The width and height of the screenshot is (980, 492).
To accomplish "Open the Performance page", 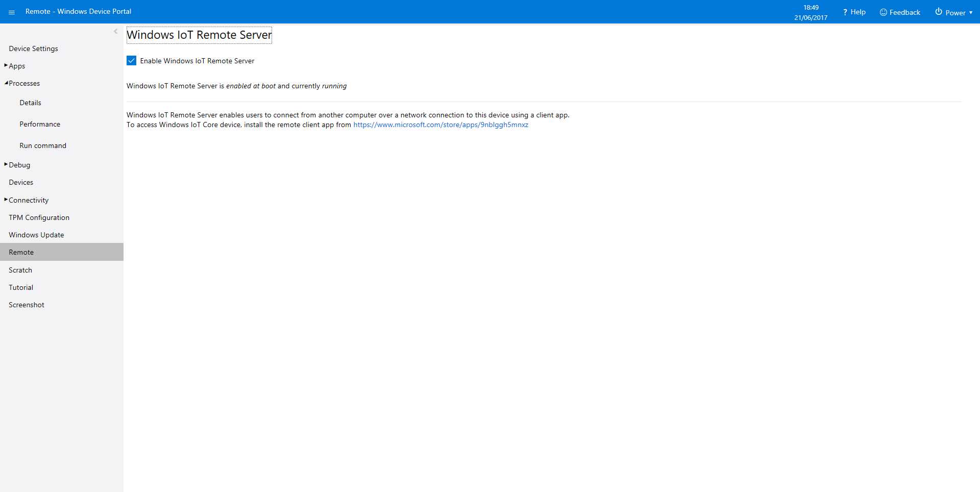I will click(40, 124).
